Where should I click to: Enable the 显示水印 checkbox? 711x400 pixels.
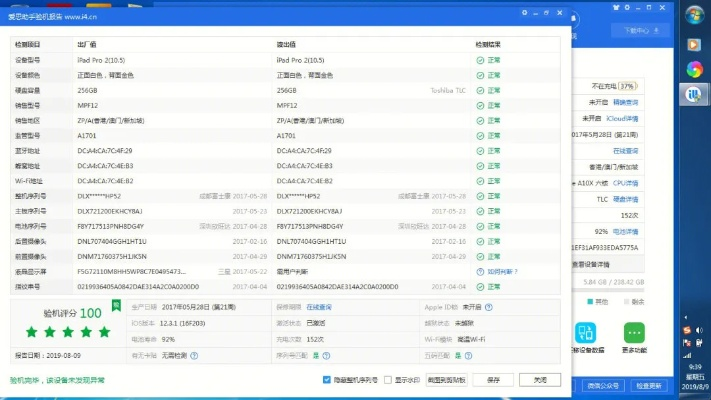[x=389, y=380]
